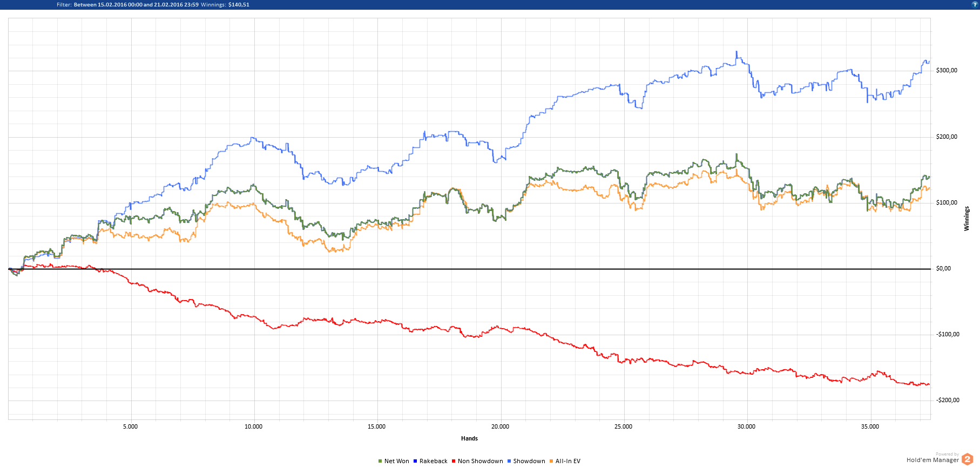The width and height of the screenshot is (980, 468).
Task: Toggle the Non Showdown red legend marker
Action: [x=454, y=461]
